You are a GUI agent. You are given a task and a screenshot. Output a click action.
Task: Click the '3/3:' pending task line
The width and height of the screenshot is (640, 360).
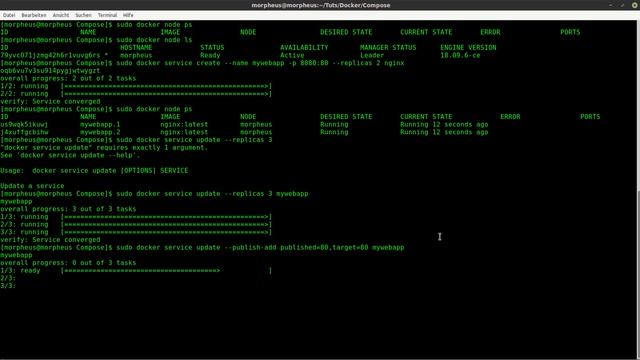[8, 286]
